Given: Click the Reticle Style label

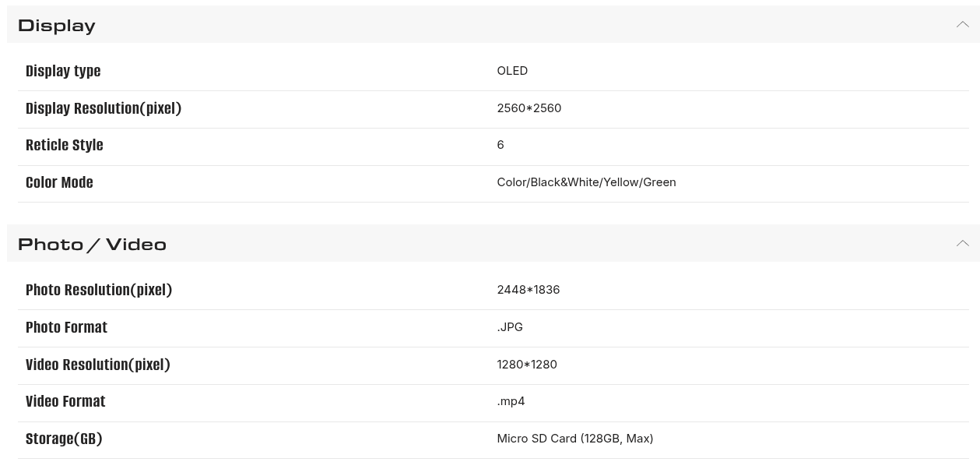Looking at the screenshot, I should pyautogui.click(x=65, y=145).
